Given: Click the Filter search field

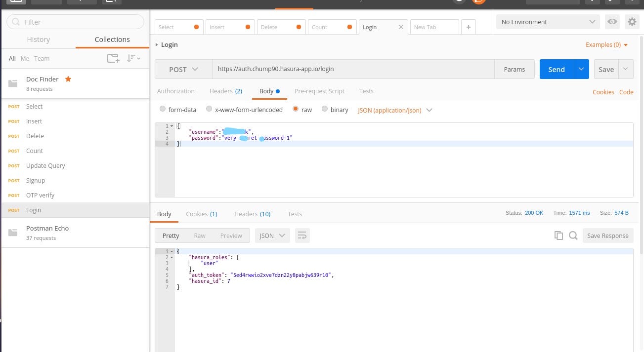Looking at the screenshot, I should pos(75,22).
